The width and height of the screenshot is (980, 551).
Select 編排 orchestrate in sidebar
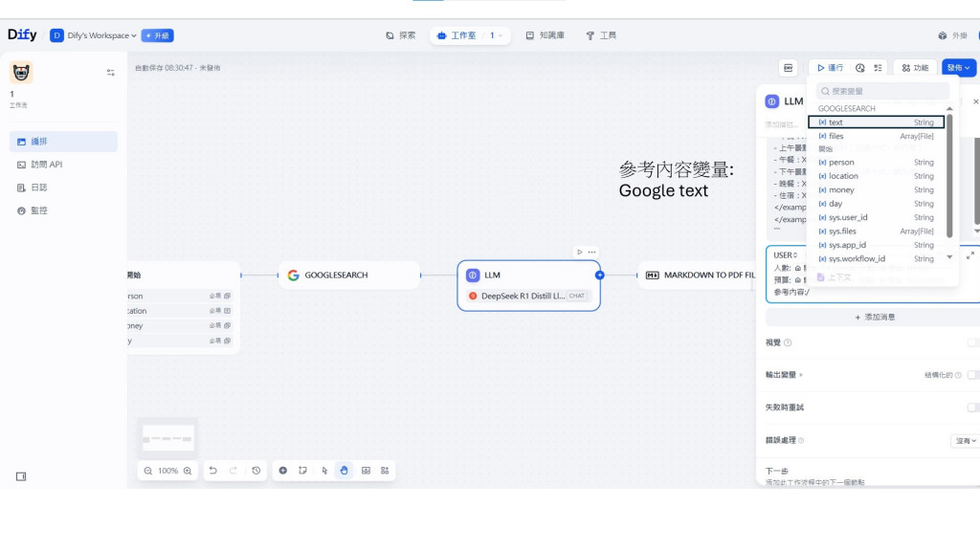(63, 142)
